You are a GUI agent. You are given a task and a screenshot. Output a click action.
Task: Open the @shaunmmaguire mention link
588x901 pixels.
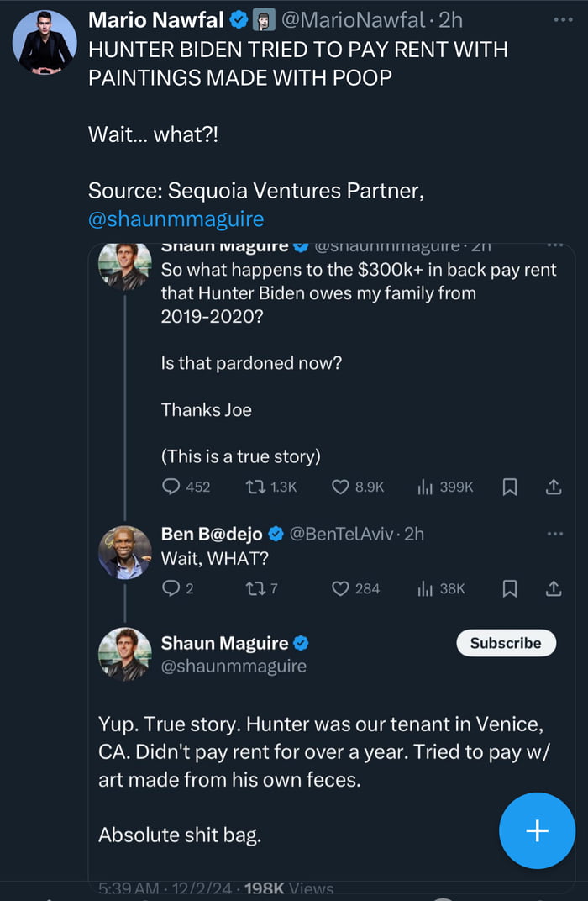[176, 219]
